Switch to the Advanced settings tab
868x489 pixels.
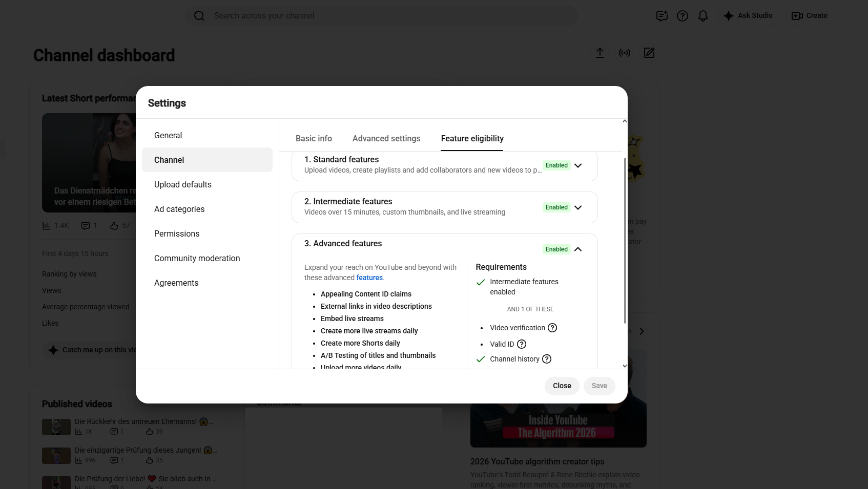click(x=386, y=139)
